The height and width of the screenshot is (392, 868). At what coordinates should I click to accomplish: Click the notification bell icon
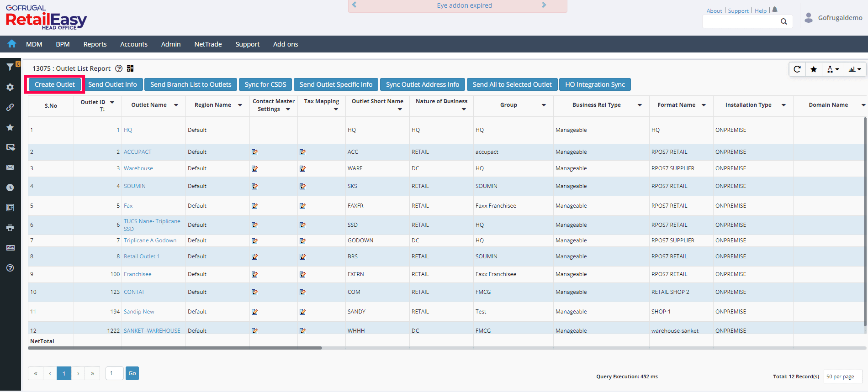click(x=775, y=10)
